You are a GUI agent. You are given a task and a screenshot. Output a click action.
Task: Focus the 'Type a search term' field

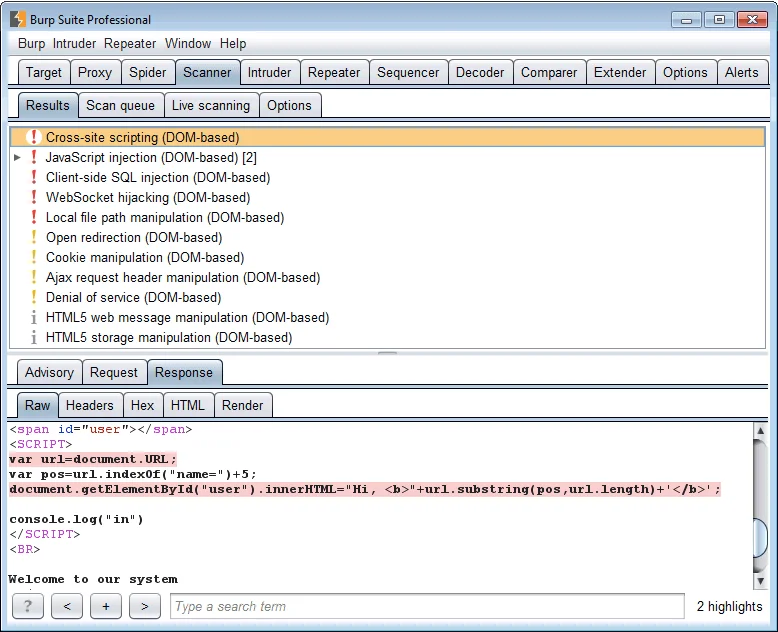click(427, 606)
